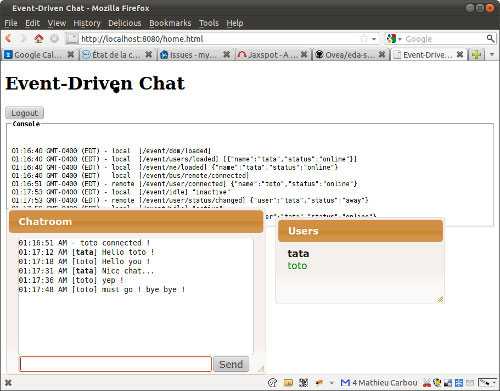Click console line '/event/dom/loaded'

point(111,151)
